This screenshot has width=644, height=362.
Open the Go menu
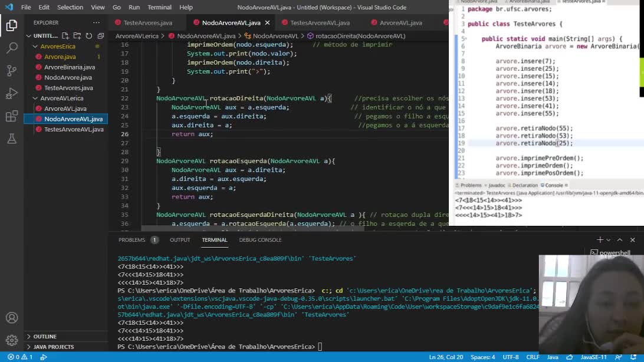[x=117, y=8]
